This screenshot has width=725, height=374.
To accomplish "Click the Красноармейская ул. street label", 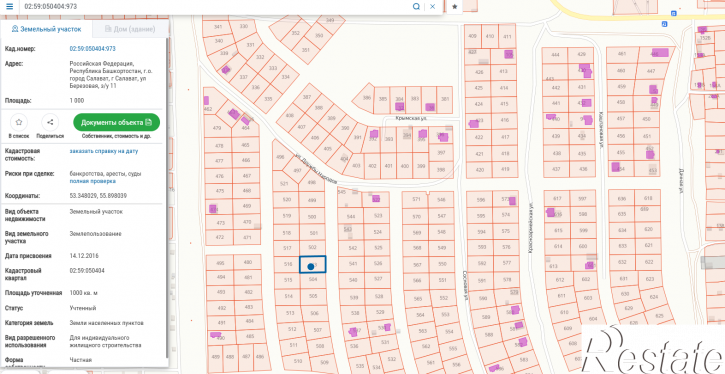I will click(x=532, y=227).
